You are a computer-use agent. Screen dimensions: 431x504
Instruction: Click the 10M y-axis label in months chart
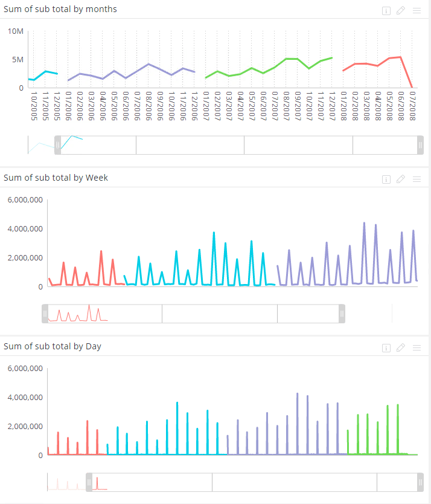tap(16, 31)
